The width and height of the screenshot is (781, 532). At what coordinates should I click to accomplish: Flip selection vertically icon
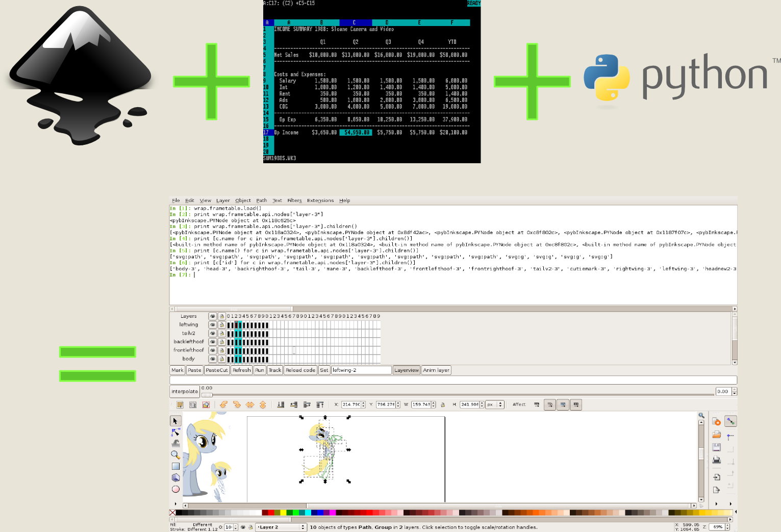263,404
